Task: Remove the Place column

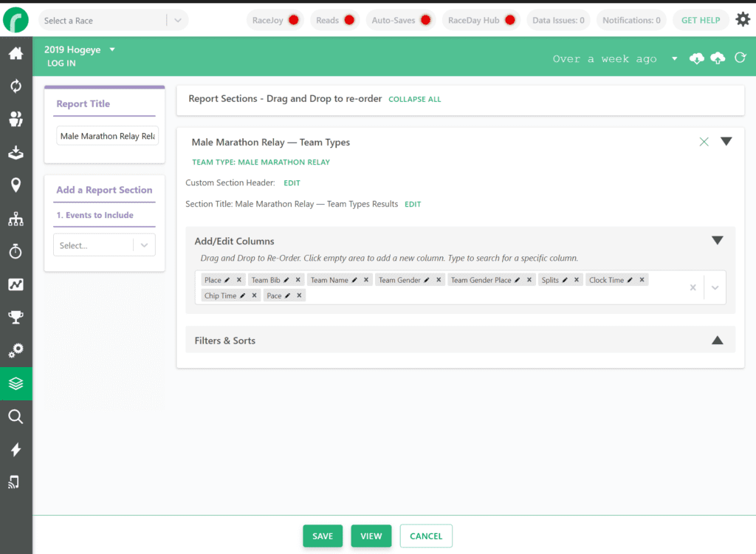Action: pos(238,280)
